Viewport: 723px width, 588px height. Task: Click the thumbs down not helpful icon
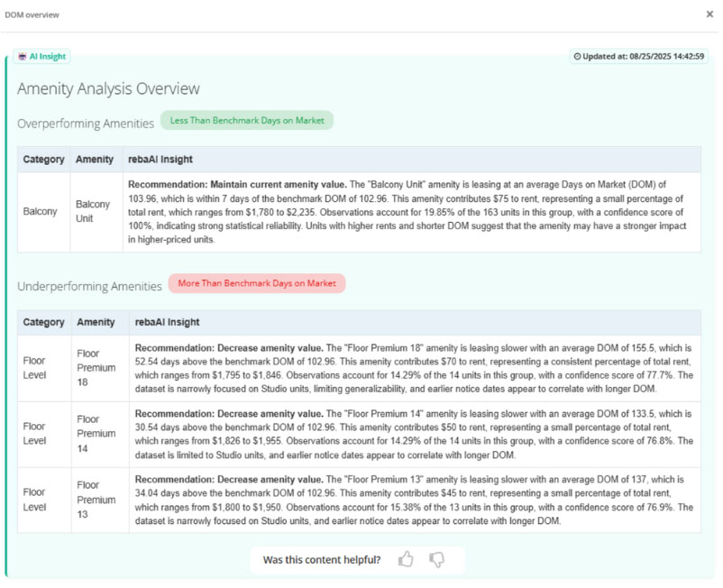(x=436, y=560)
